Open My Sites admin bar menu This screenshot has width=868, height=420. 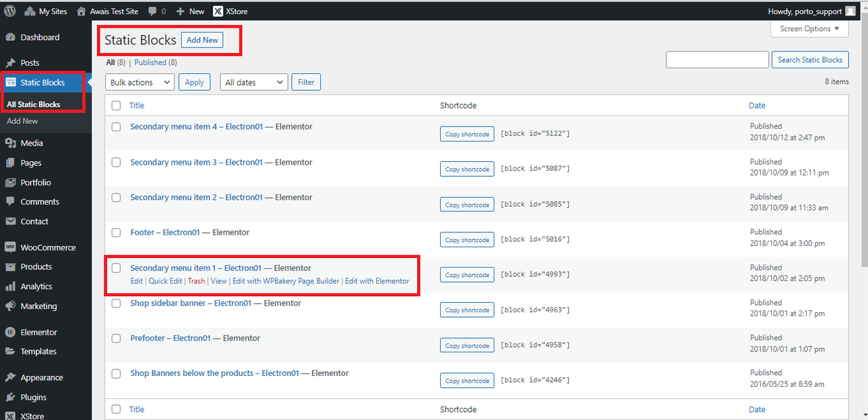pyautogui.click(x=47, y=12)
